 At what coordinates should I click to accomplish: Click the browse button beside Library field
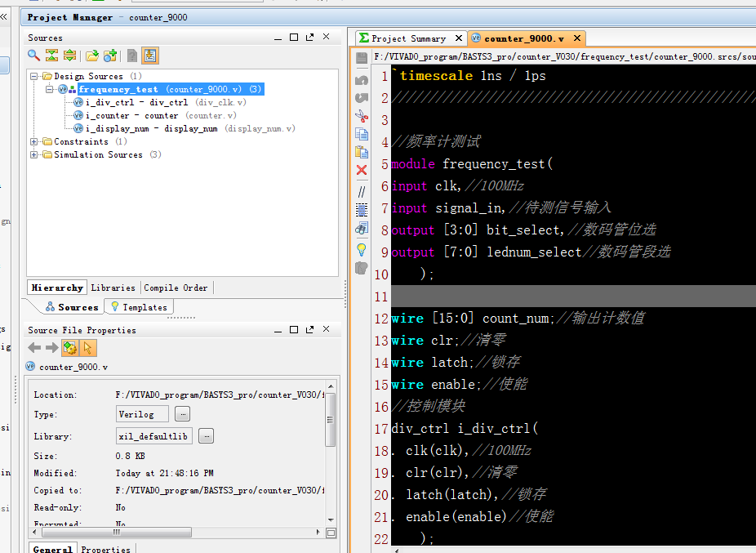[x=206, y=436]
